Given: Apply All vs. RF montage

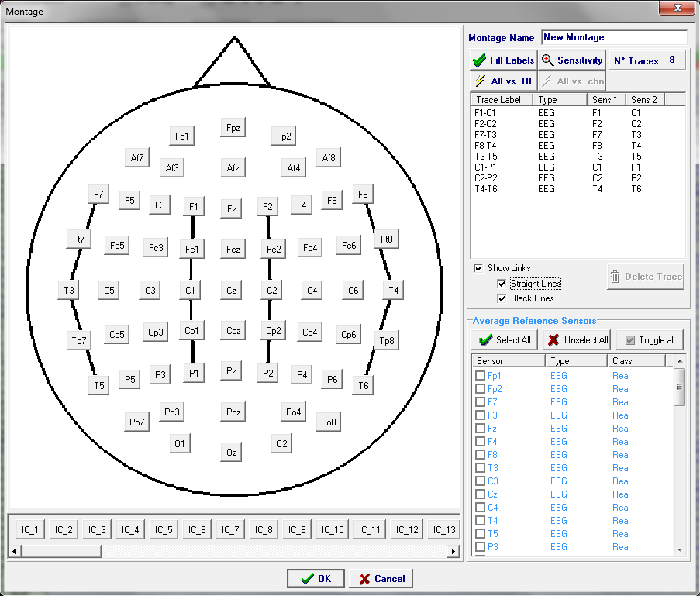Looking at the screenshot, I should [503, 81].
